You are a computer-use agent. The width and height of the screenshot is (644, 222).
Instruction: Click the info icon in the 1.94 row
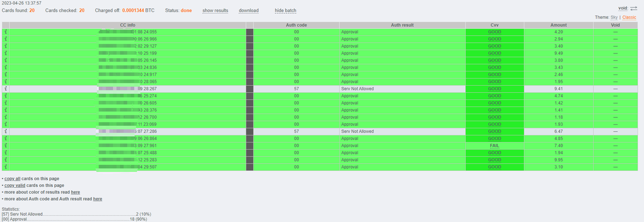pyautogui.click(x=6, y=153)
